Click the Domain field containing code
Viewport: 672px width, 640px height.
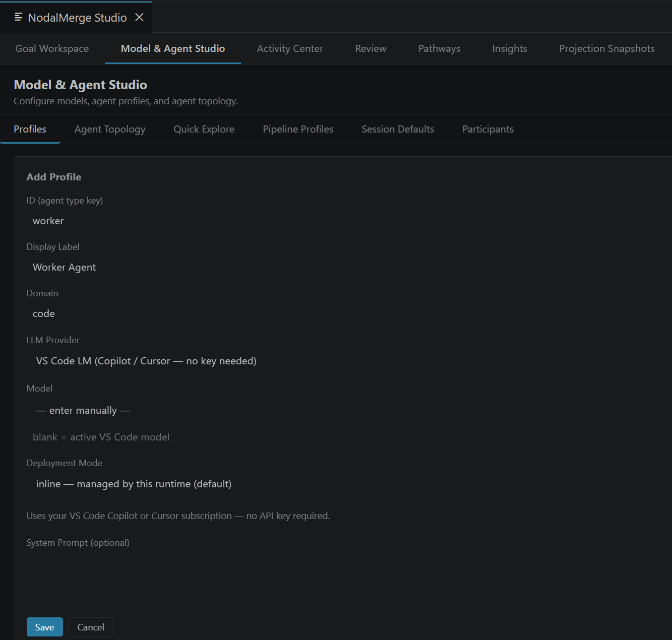point(349,313)
